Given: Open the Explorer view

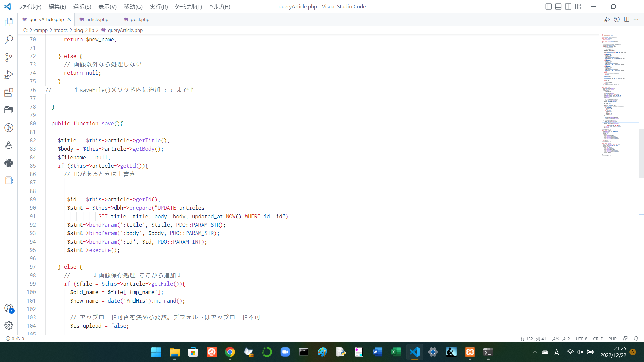Looking at the screenshot, I should (9, 22).
